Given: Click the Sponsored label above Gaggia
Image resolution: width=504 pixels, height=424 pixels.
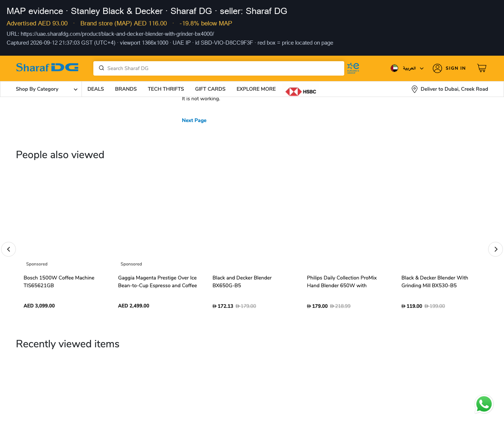Looking at the screenshot, I should coord(131,264).
